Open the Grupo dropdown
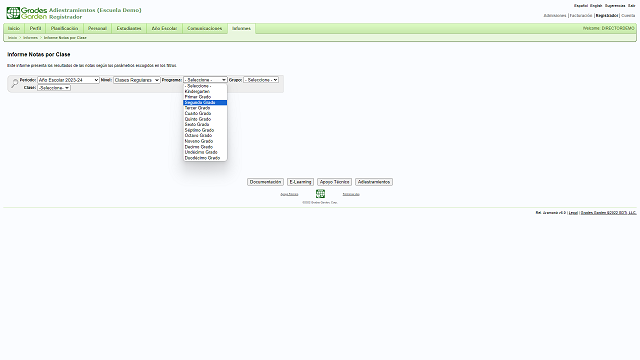The image size is (640, 360). coord(261,80)
